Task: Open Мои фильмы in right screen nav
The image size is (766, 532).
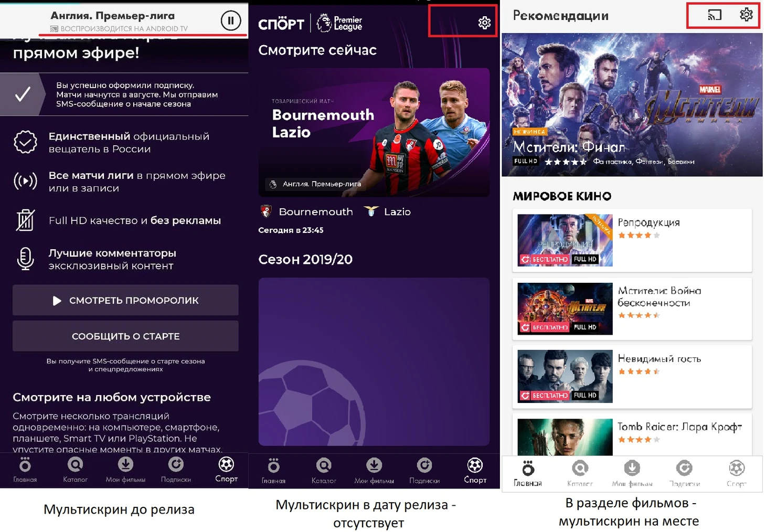Action: coord(632,473)
